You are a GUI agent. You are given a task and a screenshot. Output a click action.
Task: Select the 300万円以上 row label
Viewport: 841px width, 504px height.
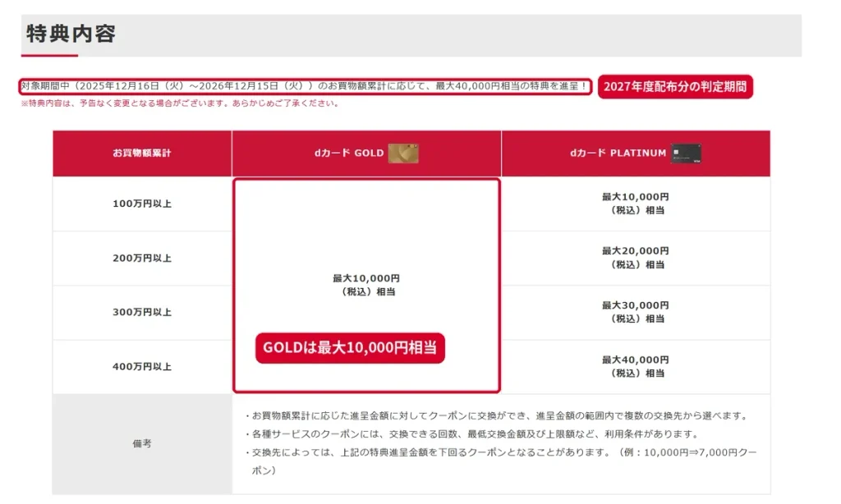141,313
